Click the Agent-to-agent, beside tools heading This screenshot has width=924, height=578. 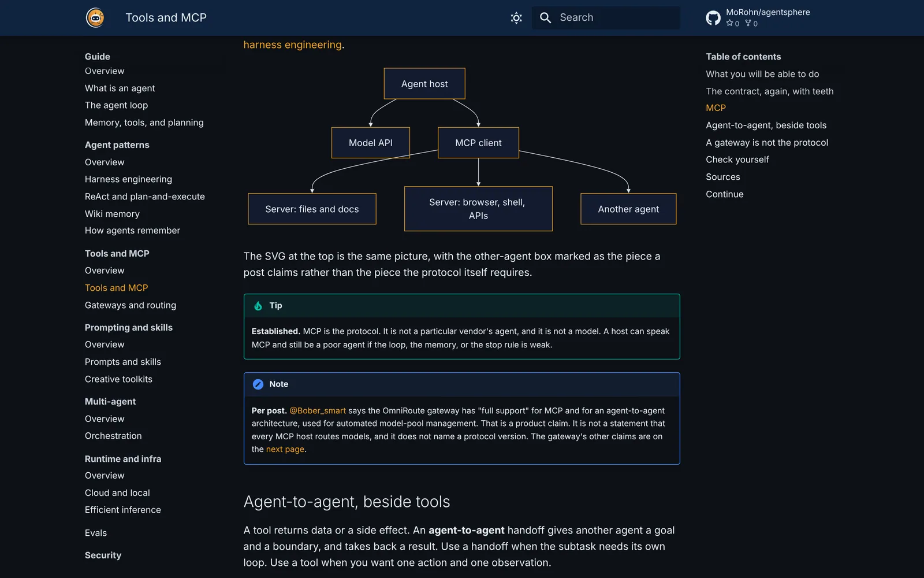(346, 502)
